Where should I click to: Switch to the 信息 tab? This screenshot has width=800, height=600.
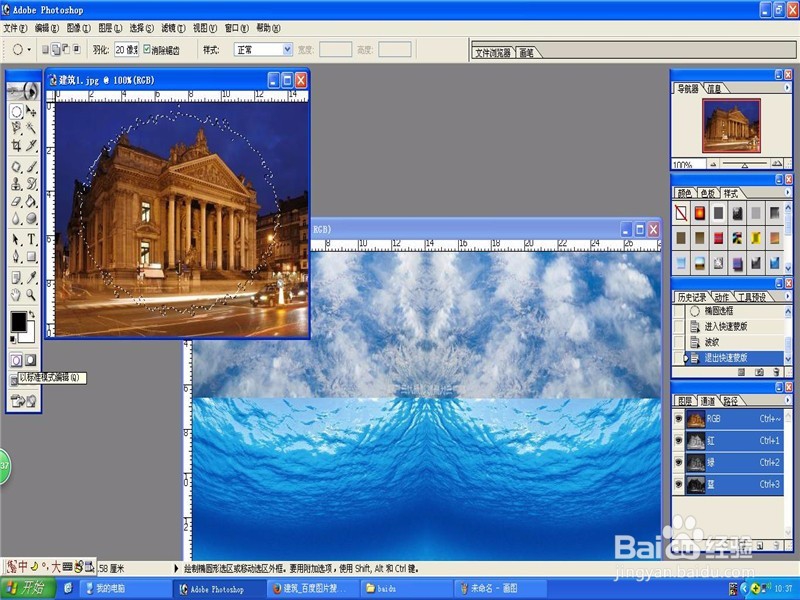(x=714, y=89)
